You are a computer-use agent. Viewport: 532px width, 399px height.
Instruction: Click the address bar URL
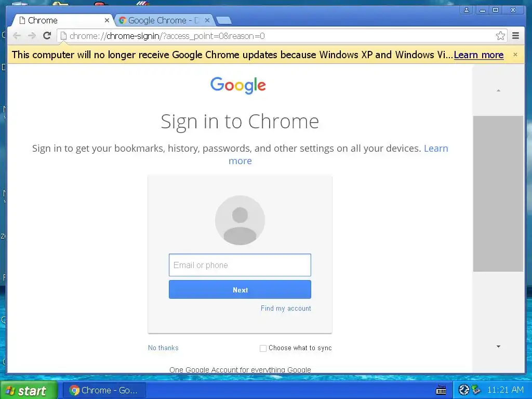click(x=167, y=36)
